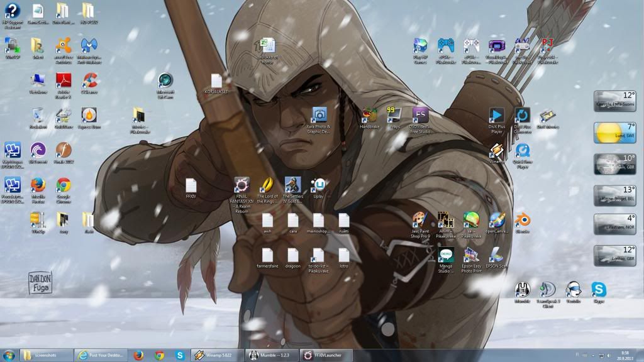Open the Kouvola weather gadget

tap(614, 101)
